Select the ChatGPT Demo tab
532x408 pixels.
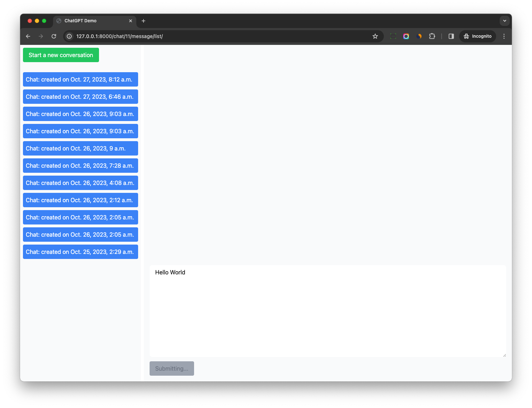pos(90,21)
